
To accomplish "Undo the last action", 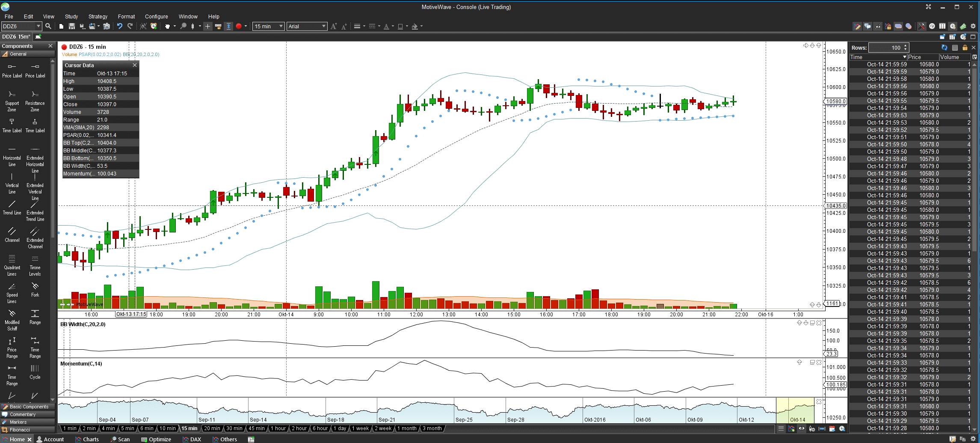I will click(x=120, y=26).
